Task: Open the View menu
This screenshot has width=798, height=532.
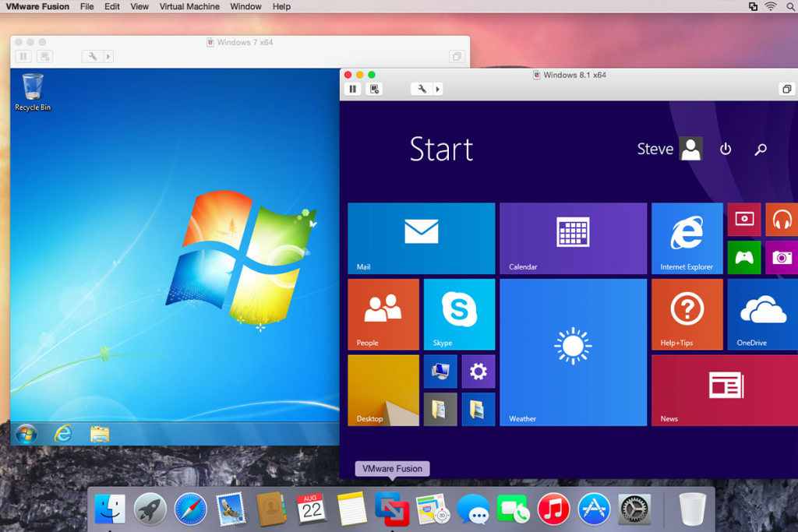Action: click(139, 6)
